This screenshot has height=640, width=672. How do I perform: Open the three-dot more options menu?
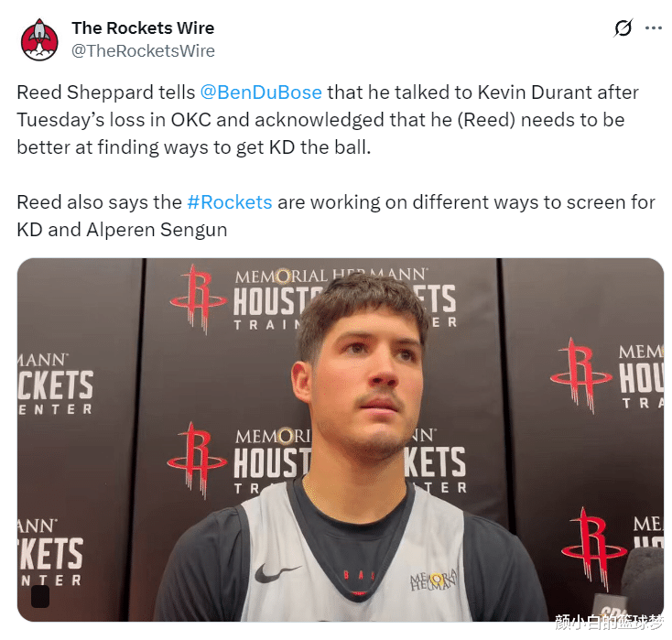click(653, 28)
